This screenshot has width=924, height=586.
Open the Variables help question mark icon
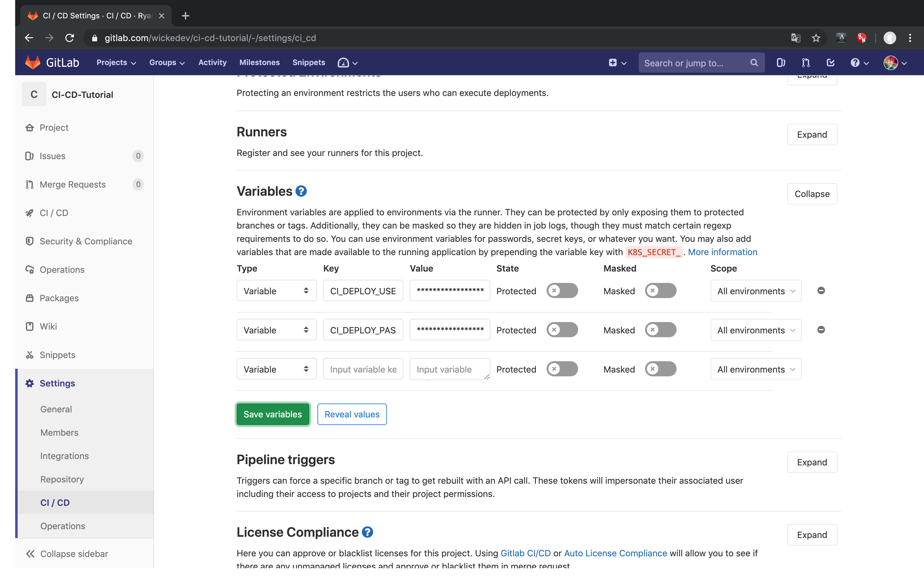tap(302, 191)
